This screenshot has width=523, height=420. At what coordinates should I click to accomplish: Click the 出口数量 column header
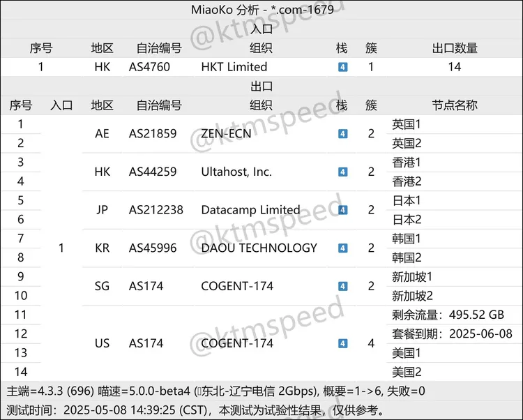(x=455, y=48)
